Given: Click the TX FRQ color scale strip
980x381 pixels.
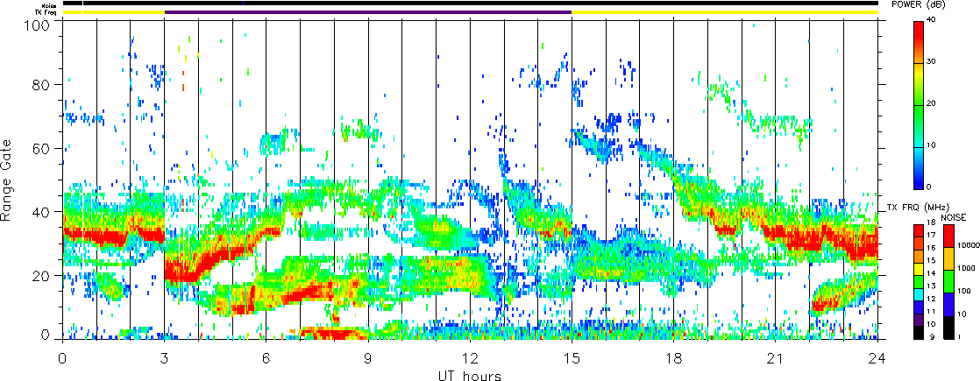Looking at the screenshot, I should coord(919,281).
